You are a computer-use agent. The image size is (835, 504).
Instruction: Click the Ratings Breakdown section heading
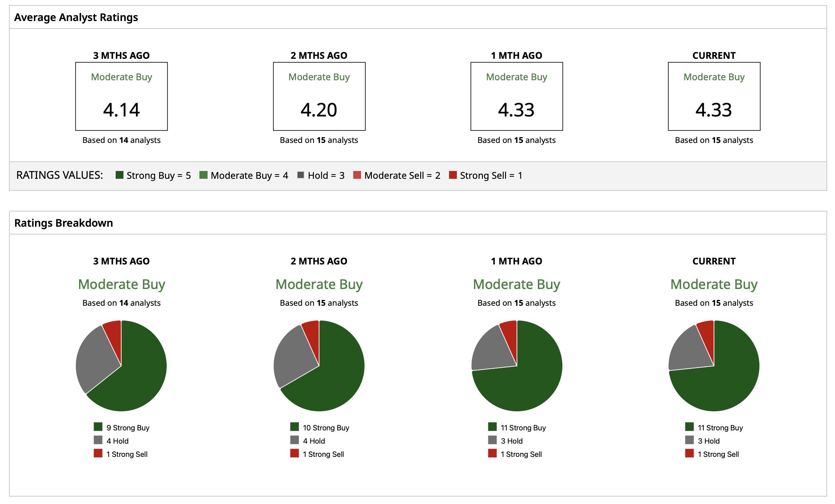pyautogui.click(x=63, y=223)
